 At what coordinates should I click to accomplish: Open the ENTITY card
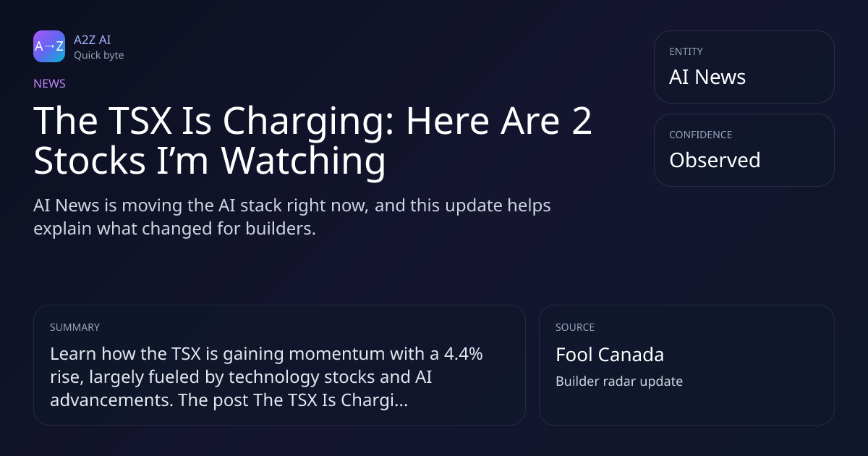point(744,67)
